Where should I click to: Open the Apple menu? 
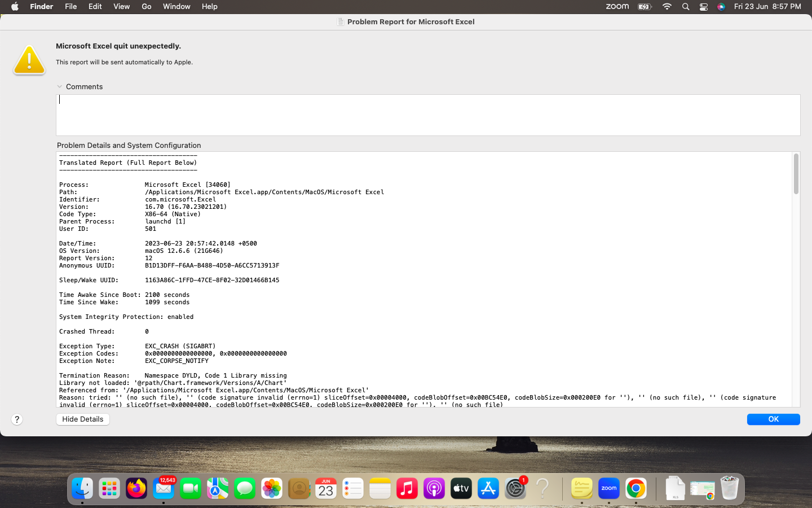click(x=15, y=7)
